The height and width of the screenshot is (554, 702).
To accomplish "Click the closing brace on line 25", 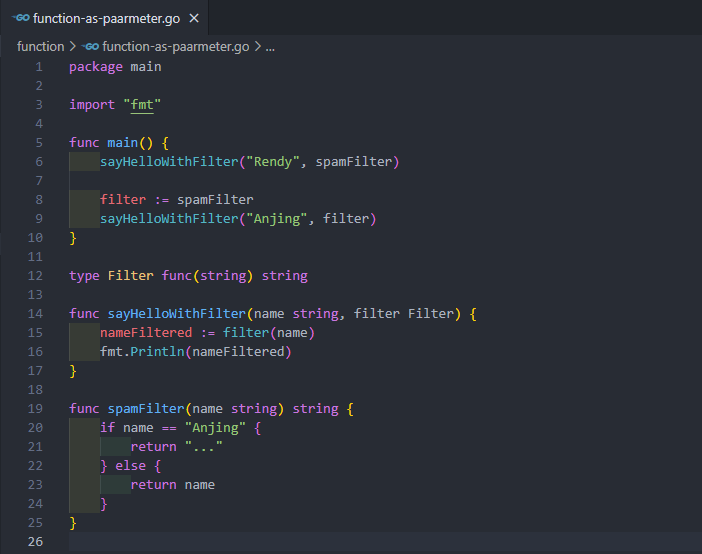I will (x=73, y=523).
